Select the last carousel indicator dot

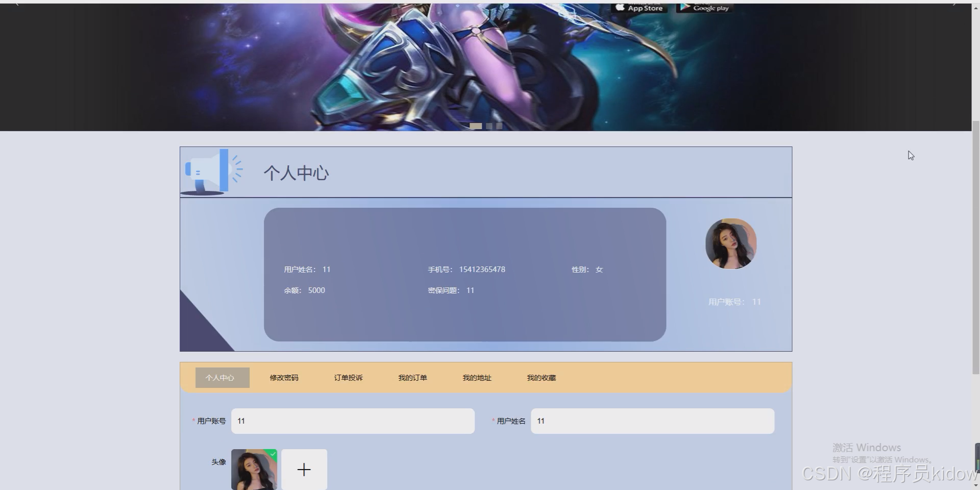(499, 126)
